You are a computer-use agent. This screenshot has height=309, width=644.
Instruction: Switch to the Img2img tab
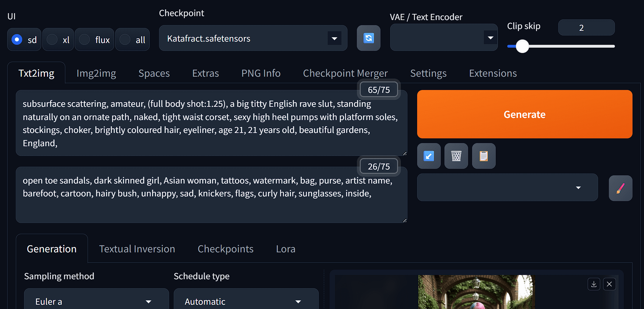coord(96,73)
